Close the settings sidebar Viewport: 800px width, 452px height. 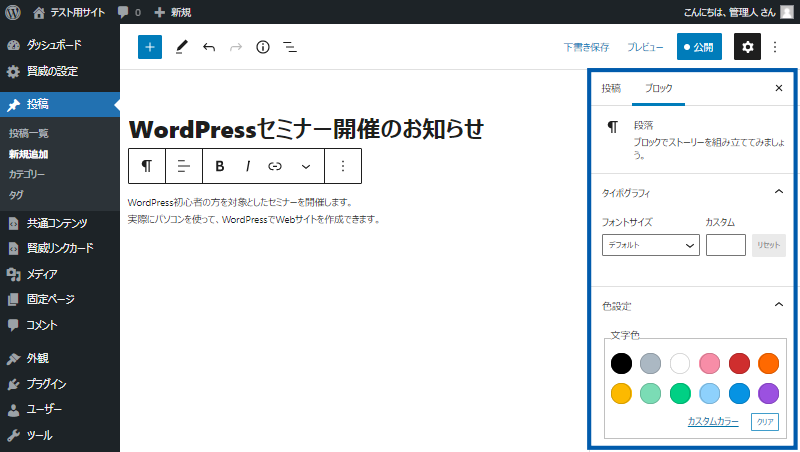(x=779, y=88)
